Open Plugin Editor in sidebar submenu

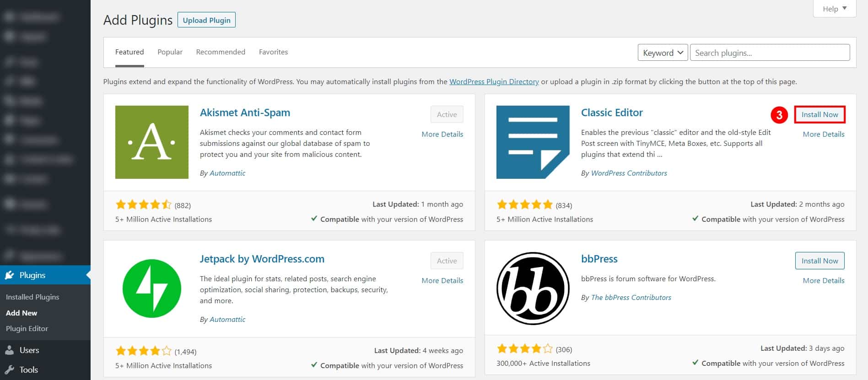(27, 328)
